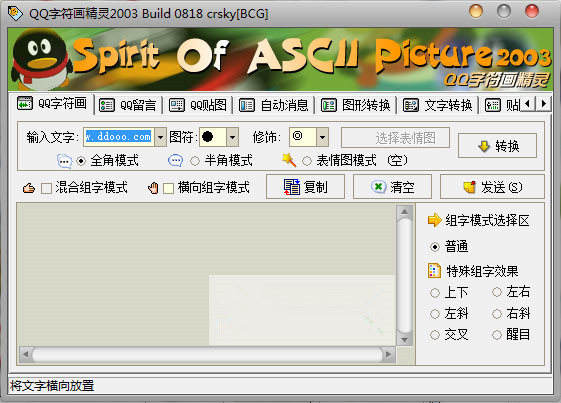The height and width of the screenshot is (403, 561).
Task: Click the gray maximize orb button
Action: 504,11
